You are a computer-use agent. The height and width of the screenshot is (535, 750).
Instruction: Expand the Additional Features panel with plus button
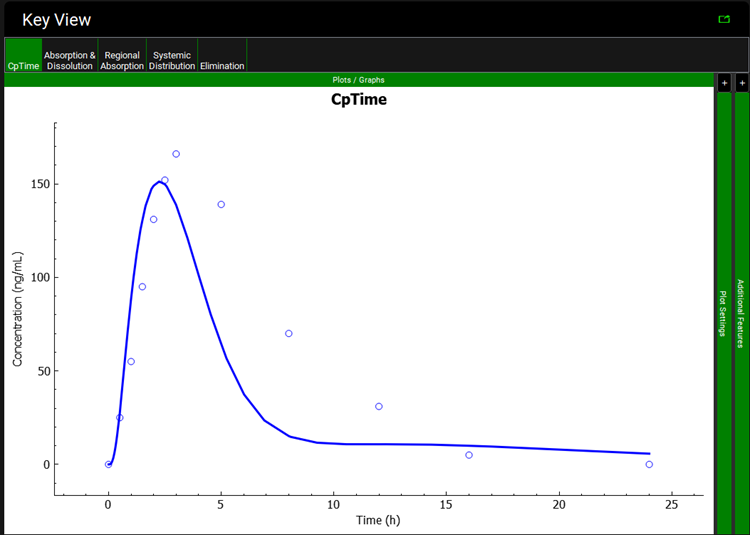click(742, 84)
